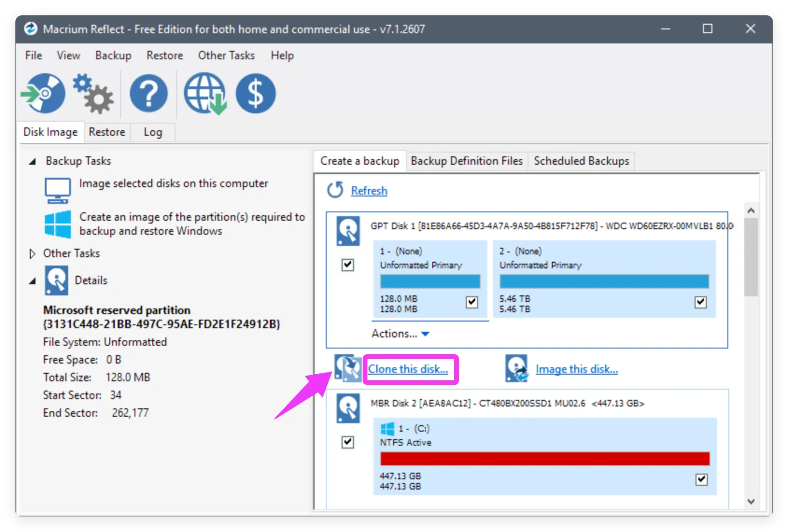Viewport: 788px width, 532px height.
Task: Select Image selected disks on this computer
Action: click(x=174, y=183)
